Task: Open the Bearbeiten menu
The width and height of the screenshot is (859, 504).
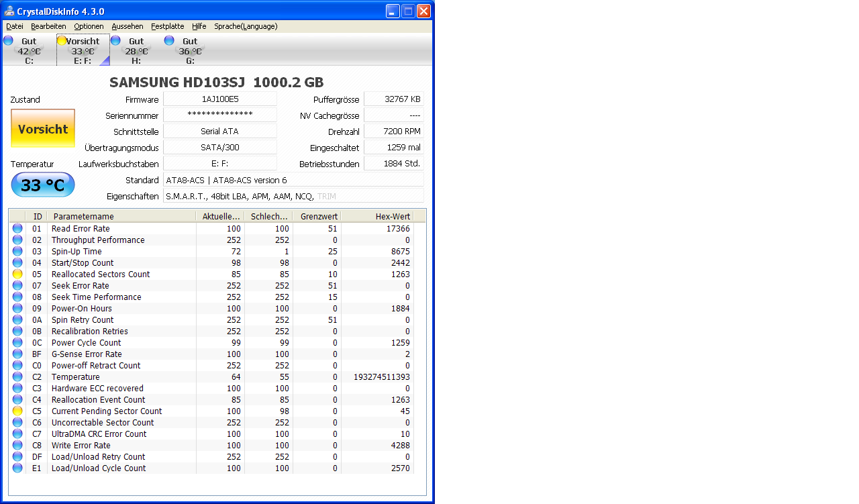Action: click(48, 26)
